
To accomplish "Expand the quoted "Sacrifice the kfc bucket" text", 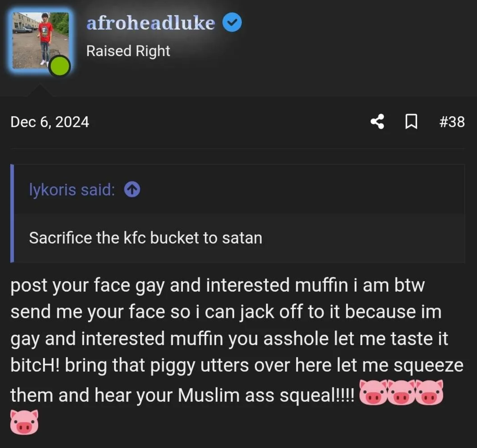I will pyautogui.click(x=146, y=238).
